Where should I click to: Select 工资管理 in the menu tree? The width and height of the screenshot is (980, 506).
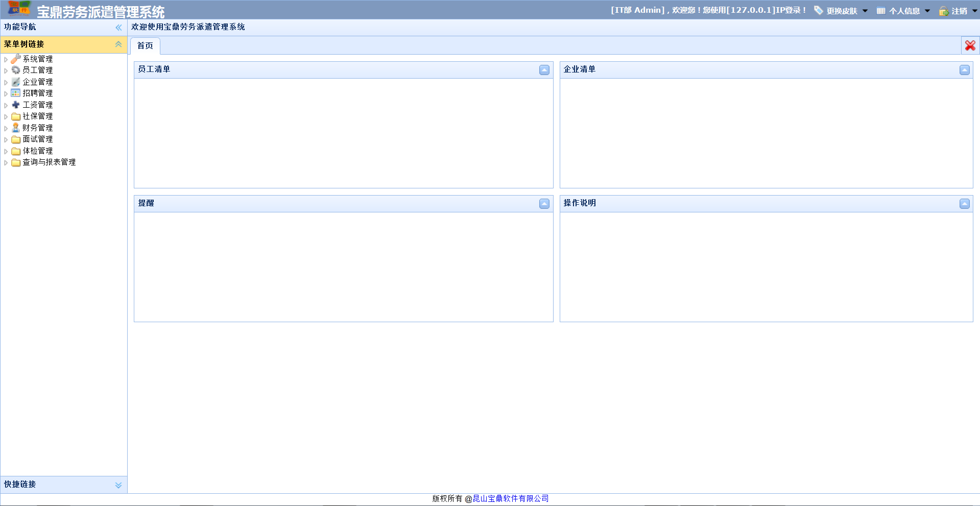coord(38,105)
